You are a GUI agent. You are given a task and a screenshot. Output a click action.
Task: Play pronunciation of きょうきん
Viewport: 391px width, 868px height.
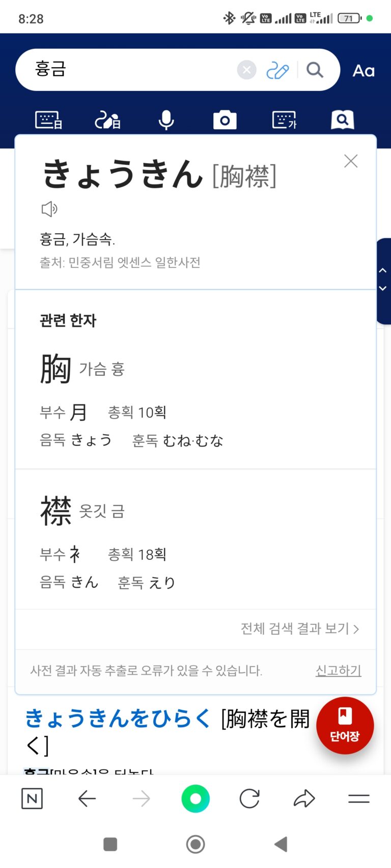pyautogui.click(x=49, y=208)
